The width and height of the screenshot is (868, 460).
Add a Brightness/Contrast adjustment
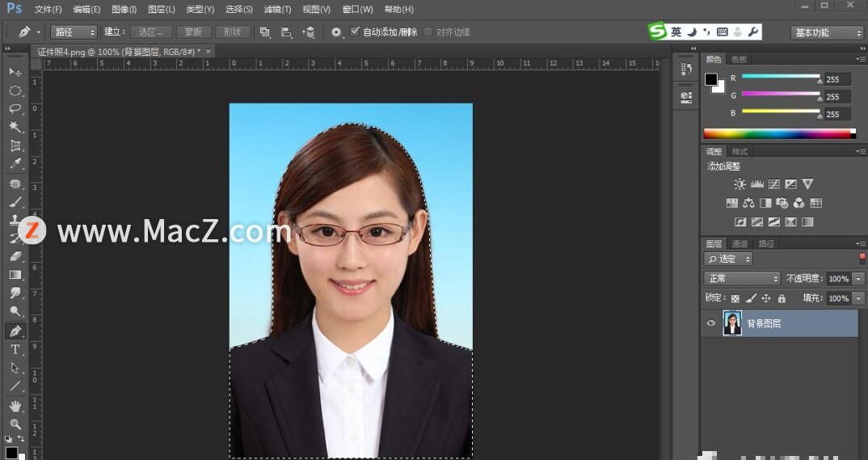click(739, 184)
